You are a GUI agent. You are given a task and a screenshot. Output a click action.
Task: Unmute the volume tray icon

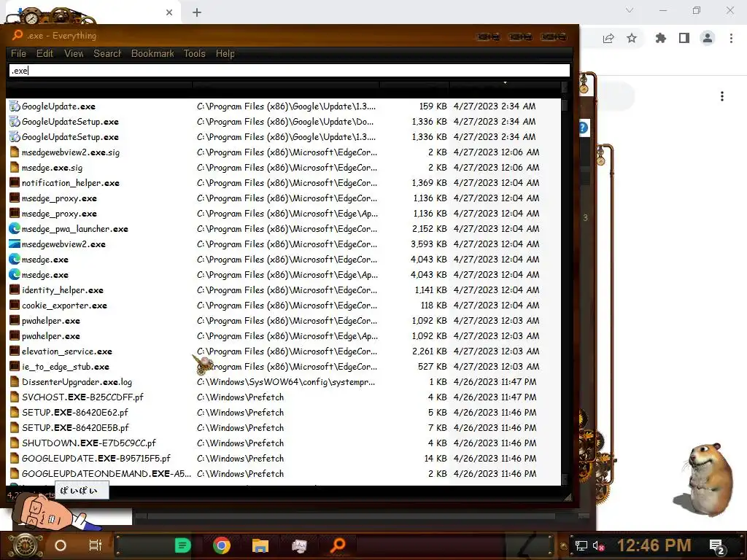(599, 545)
